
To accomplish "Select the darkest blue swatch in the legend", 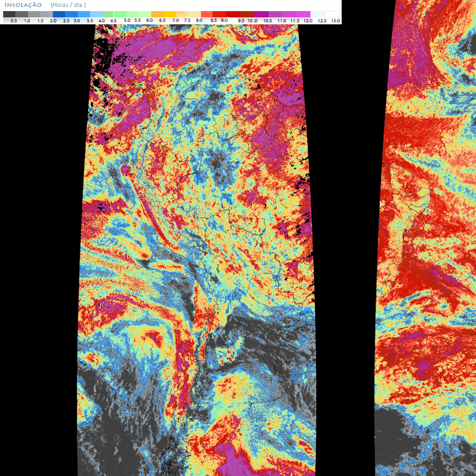I will pos(59,14).
